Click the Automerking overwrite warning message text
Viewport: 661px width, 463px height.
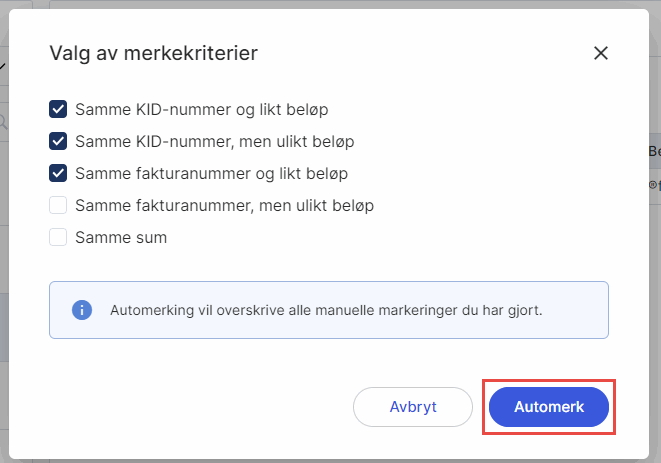tap(326, 310)
